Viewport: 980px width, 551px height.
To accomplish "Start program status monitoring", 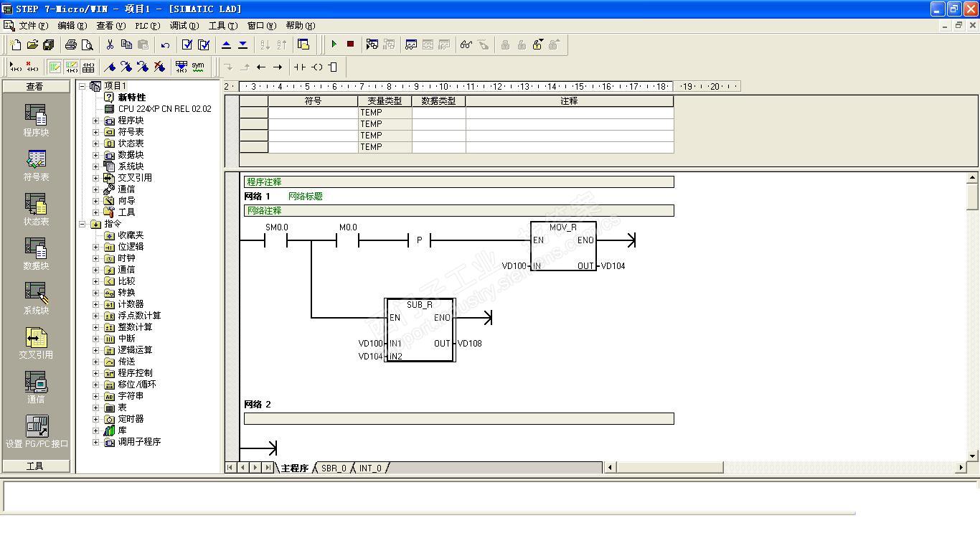I will 372,44.
